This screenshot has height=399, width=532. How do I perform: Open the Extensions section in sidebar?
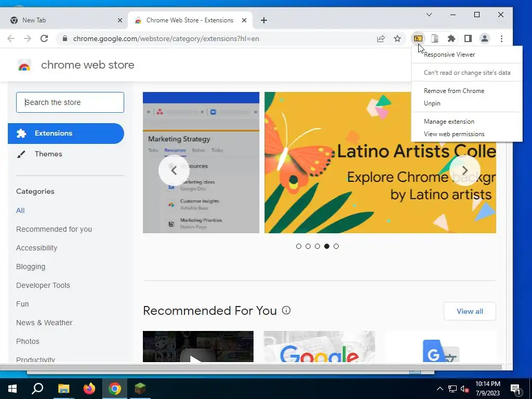pos(66,134)
